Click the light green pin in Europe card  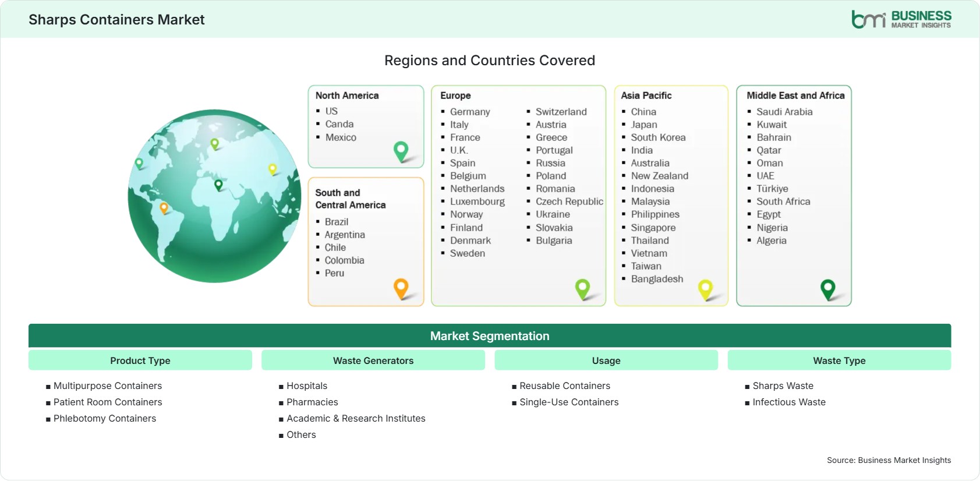582,289
